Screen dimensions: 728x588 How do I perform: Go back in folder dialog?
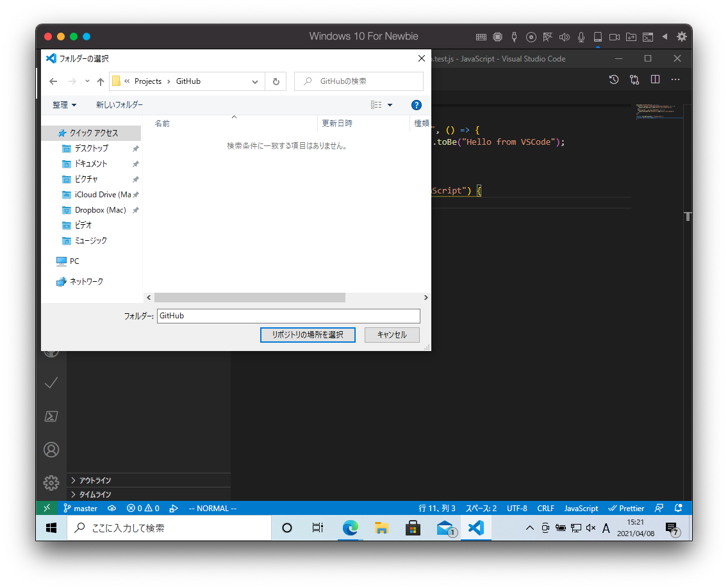(x=53, y=81)
